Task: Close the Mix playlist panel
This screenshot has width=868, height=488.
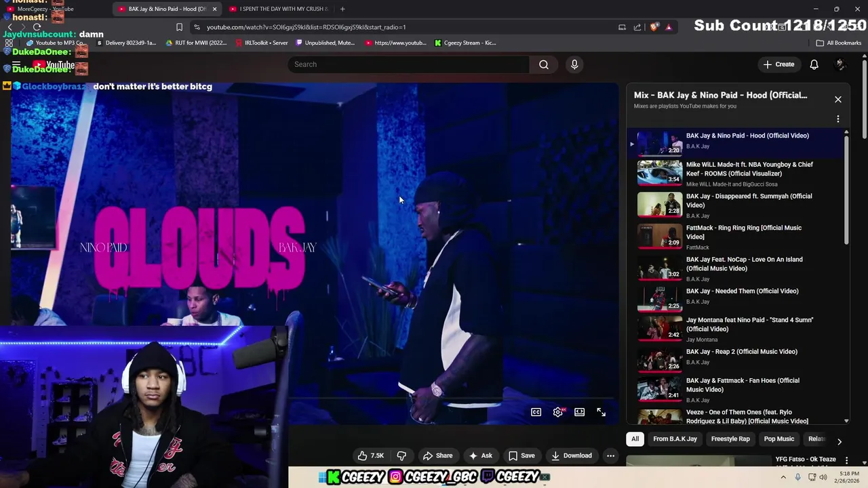Action: pos(838,100)
